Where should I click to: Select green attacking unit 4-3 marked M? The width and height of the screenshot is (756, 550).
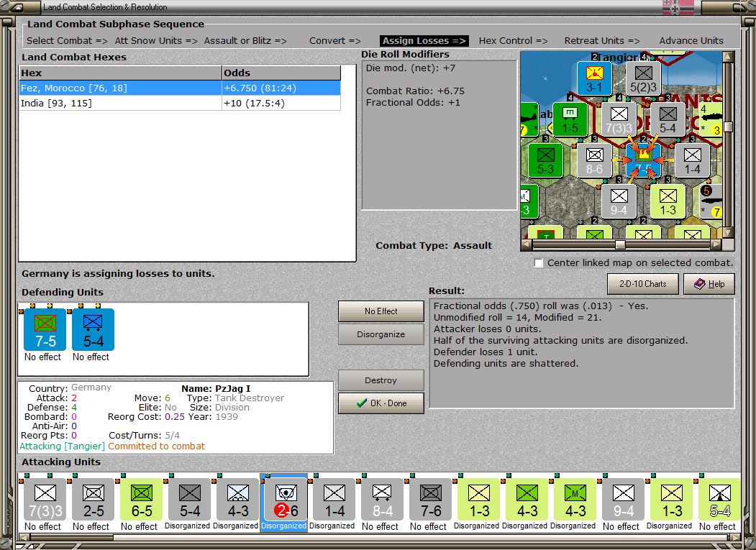tap(575, 500)
